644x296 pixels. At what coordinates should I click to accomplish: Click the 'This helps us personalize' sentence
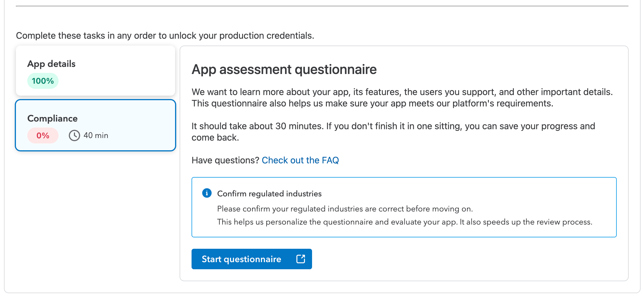(x=404, y=222)
